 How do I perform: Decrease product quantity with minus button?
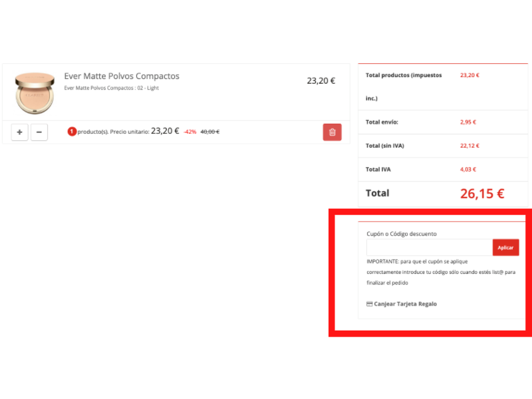pos(39,132)
